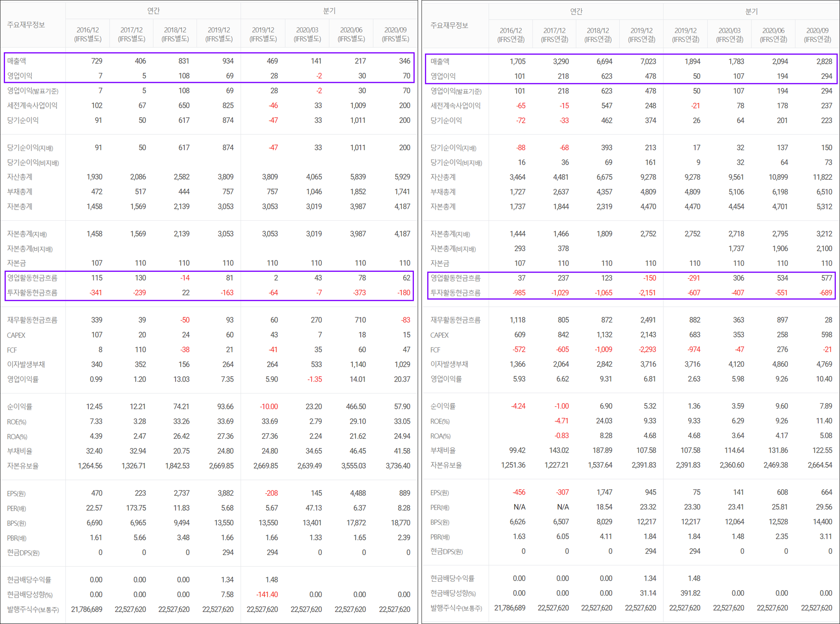840x624 pixels.
Task: Click 연간 header in left table
Action: [153, 11]
